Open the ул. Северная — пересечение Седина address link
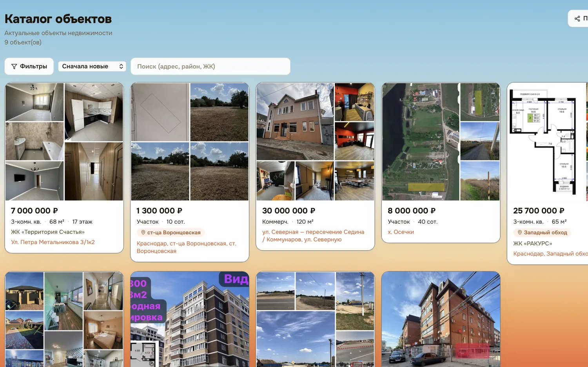 click(x=313, y=236)
